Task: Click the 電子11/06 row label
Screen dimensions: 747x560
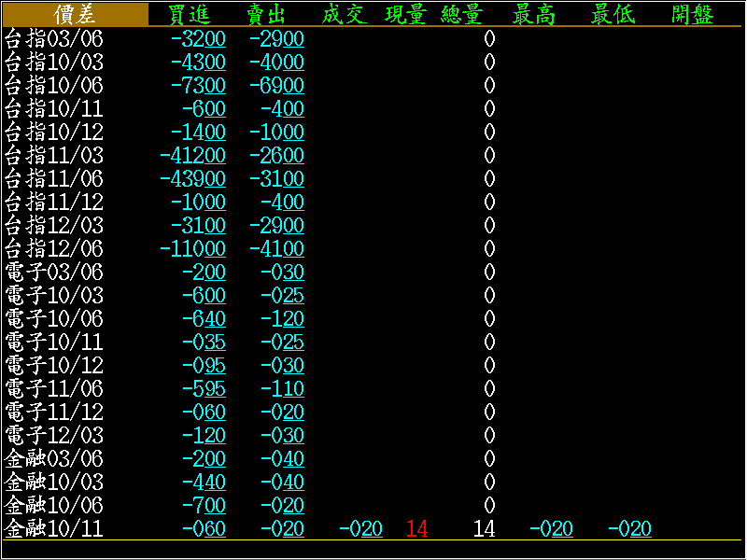Action: 54,389
